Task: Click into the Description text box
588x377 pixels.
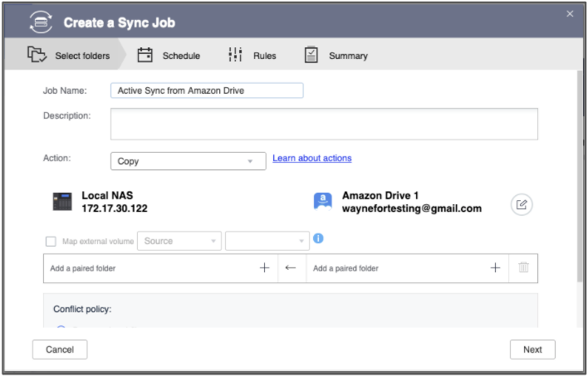Action: pyautogui.click(x=324, y=124)
